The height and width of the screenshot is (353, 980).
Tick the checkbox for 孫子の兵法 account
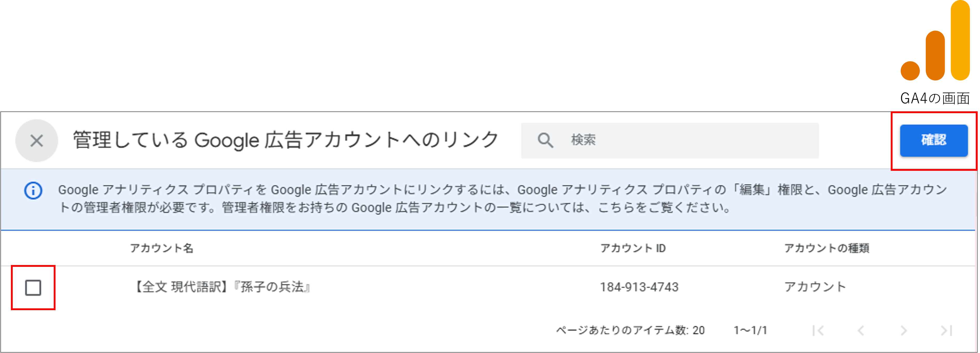pos(33,288)
